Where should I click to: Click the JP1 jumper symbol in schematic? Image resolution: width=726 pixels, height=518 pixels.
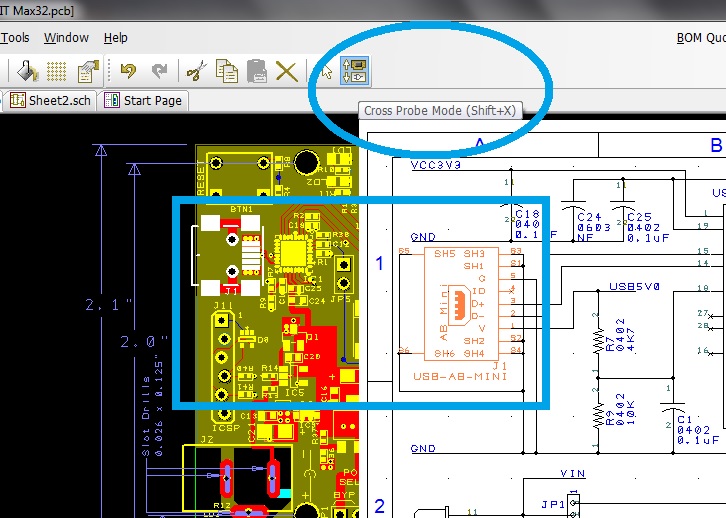point(574,506)
